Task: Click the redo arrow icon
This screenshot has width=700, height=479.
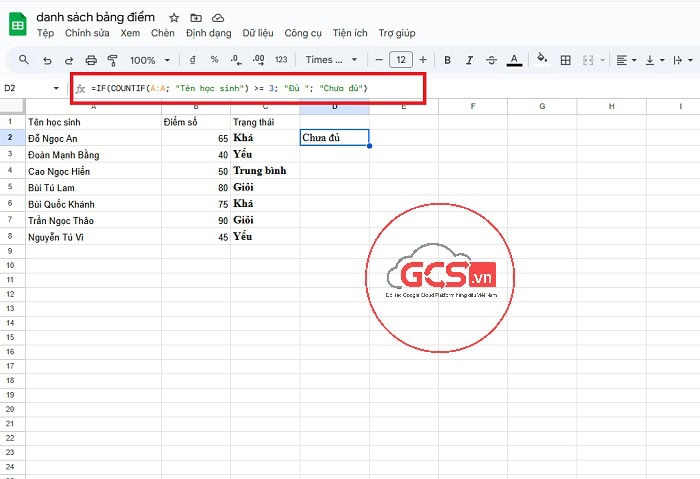Action: click(x=69, y=60)
